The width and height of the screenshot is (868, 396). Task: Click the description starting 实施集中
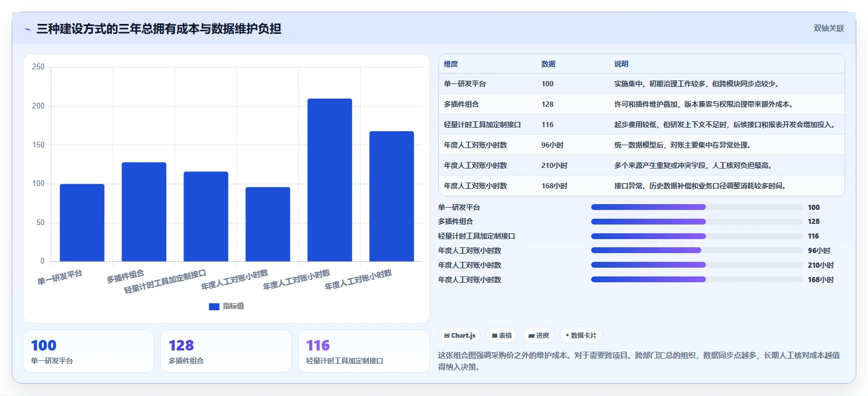[697, 84]
